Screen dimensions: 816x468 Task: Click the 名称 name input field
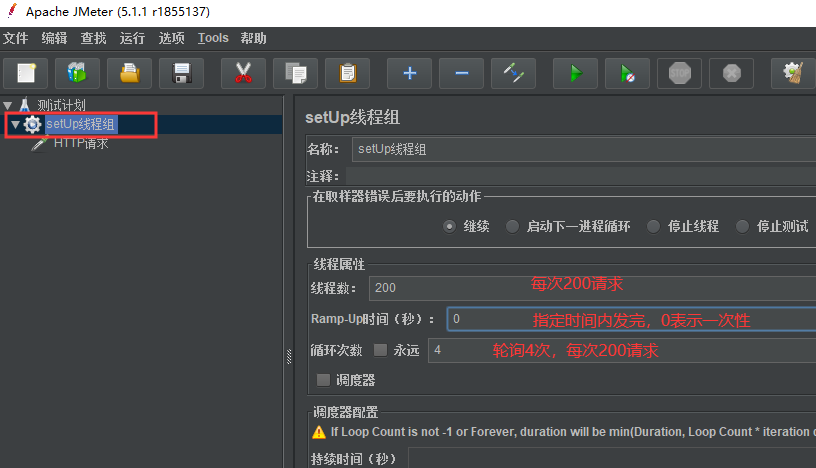click(x=584, y=149)
